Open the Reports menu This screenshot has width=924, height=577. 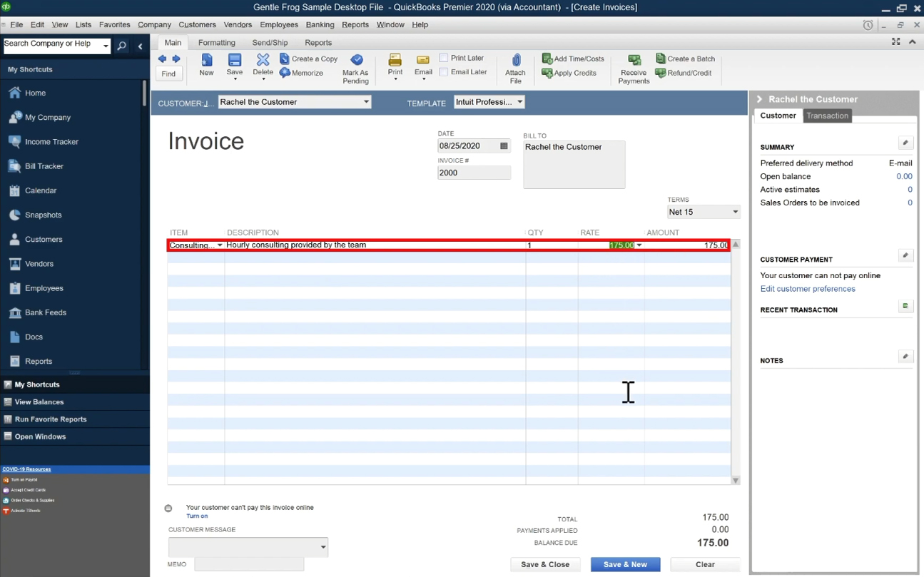[x=355, y=25]
